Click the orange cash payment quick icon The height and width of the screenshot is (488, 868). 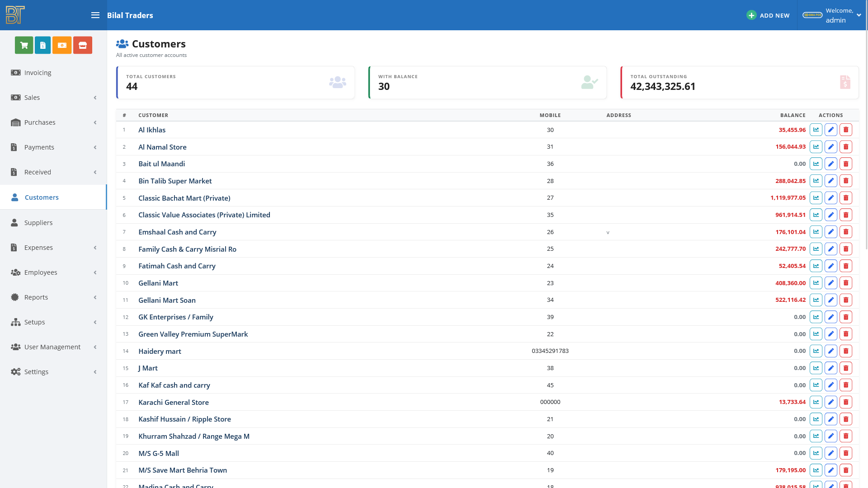coord(62,45)
